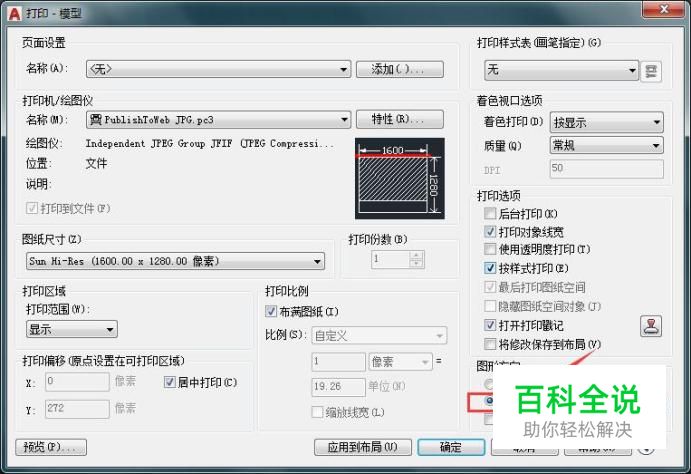
Task: Enable 使用透明度打印 (T) option
Action: [490, 249]
